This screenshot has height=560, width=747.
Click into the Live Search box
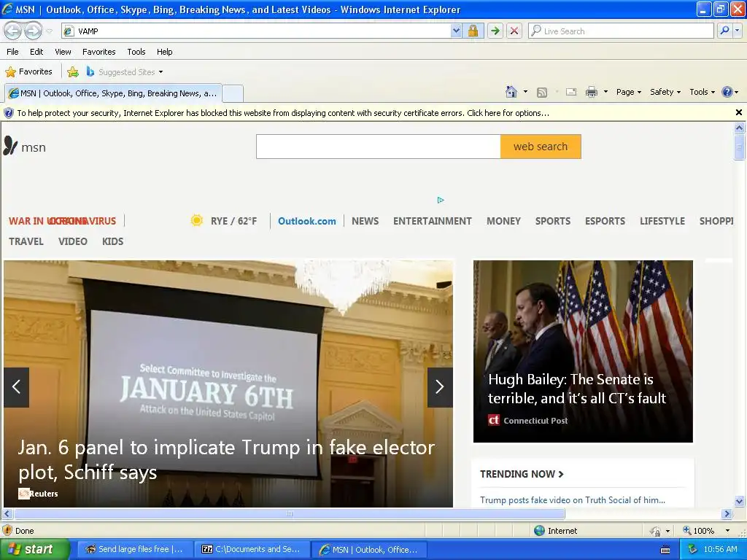coord(621,31)
